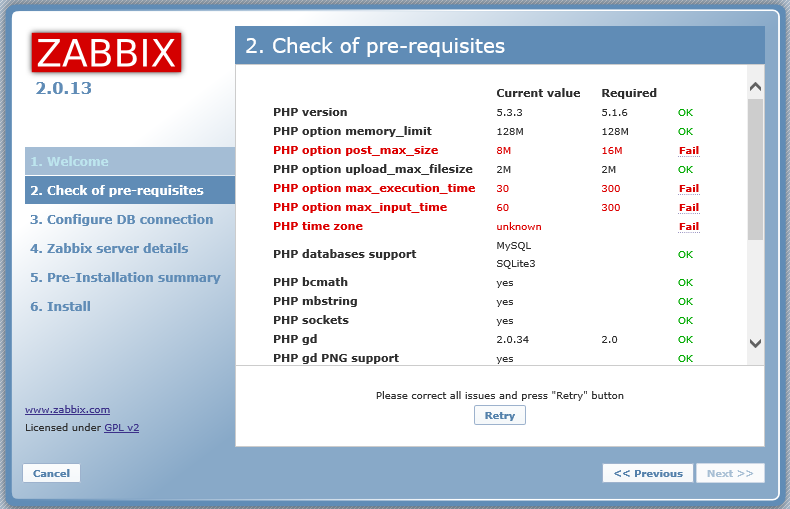Open 5. Pre-Installation summary step

125,277
